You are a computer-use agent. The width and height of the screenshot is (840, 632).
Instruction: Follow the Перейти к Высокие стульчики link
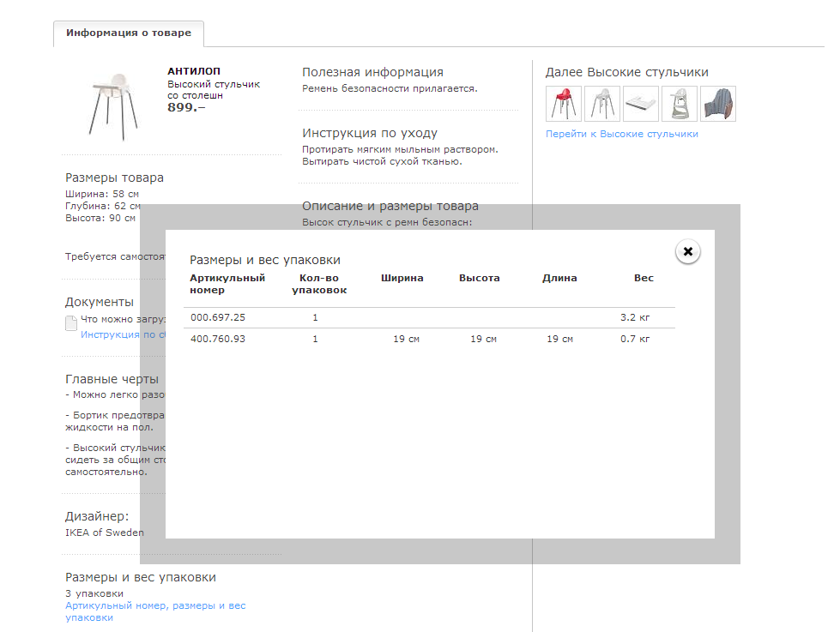[621, 134]
